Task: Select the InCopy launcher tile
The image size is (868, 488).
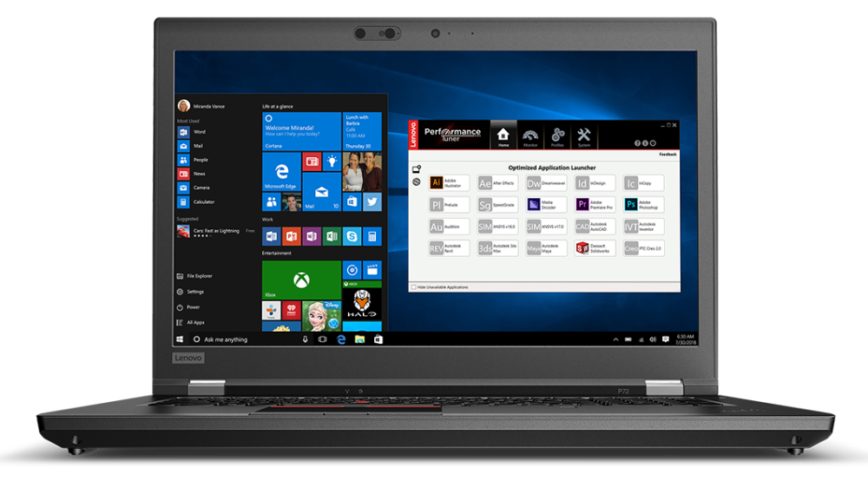Action: click(643, 183)
